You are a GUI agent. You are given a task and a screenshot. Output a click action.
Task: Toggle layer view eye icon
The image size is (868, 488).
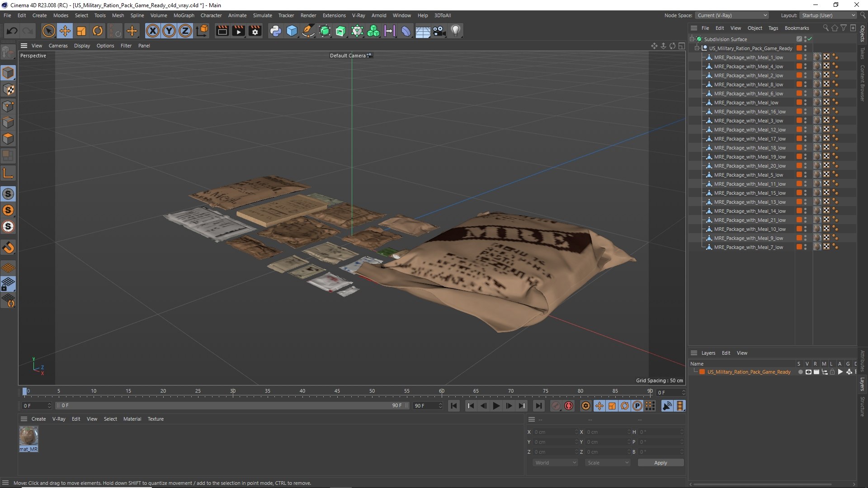[x=808, y=372]
